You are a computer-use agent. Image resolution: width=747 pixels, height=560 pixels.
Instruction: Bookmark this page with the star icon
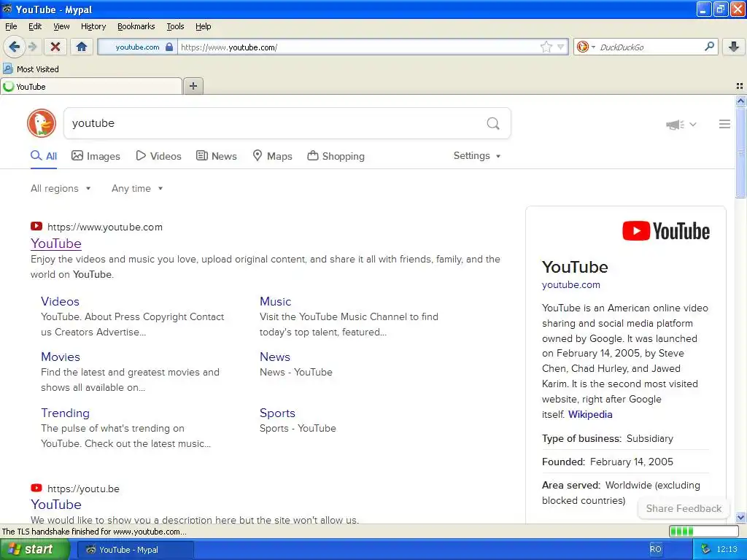(546, 47)
